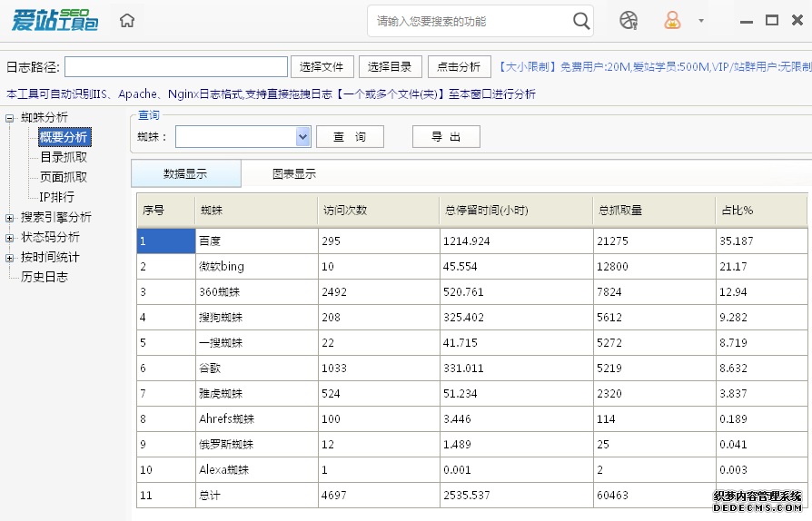The image size is (812, 521).
Task: Select the Alexa蜘蛛 table cell
Action: (x=257, y=469)
